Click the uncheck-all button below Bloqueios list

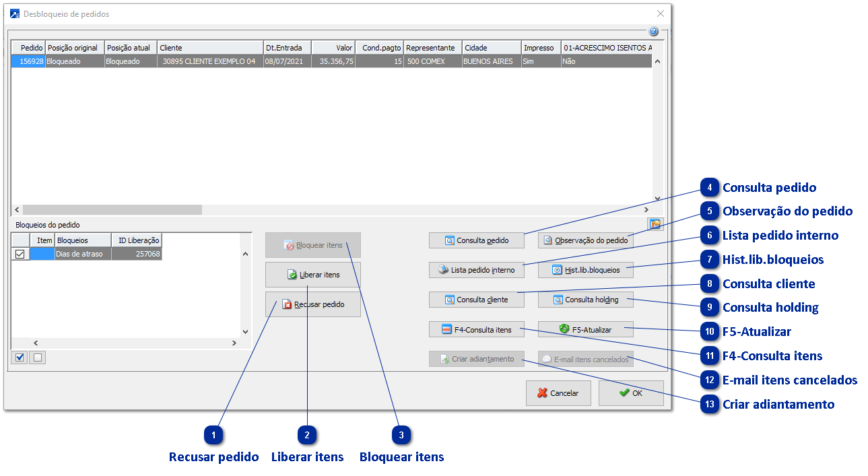(38, 358)
